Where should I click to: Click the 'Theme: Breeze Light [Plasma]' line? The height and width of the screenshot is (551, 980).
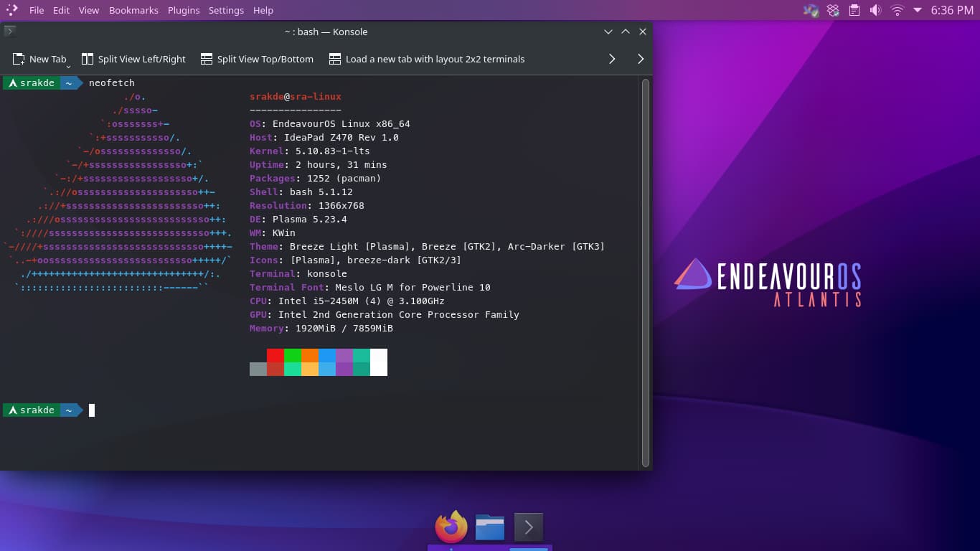tap(428, 246)
